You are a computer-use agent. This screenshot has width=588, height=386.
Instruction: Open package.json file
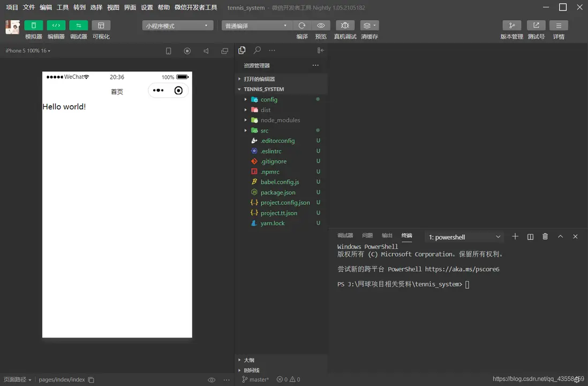pyautogui.click(x=277, y=192)
